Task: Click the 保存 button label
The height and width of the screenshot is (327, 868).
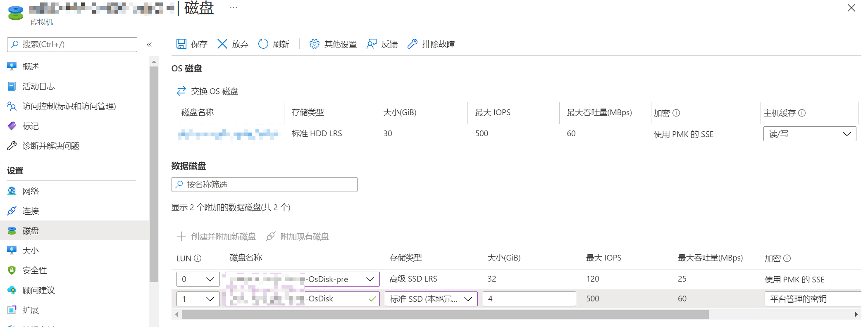Action: (x=199, y=44)
